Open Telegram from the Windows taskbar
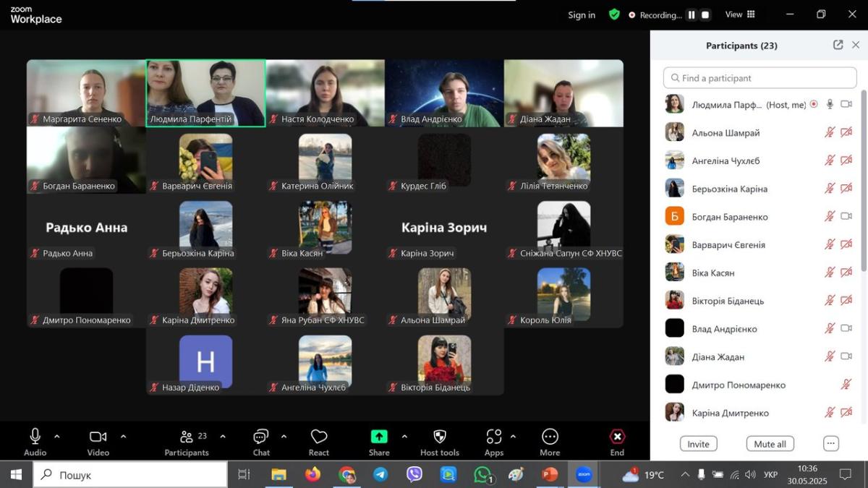Viewport: 868px width, 488px height. tap(380, 475)
